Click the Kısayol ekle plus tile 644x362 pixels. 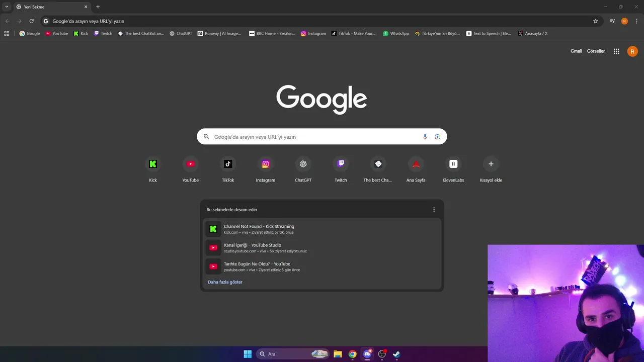[491, 170]
